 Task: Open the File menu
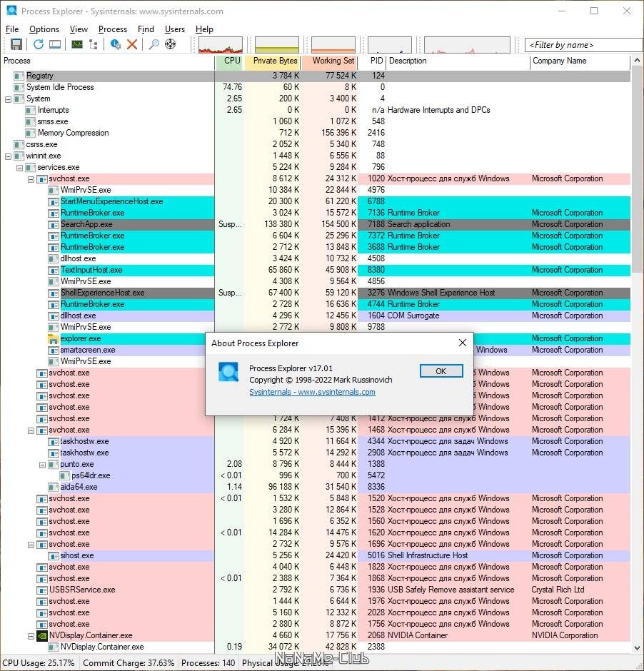click(x=12, y=29)
